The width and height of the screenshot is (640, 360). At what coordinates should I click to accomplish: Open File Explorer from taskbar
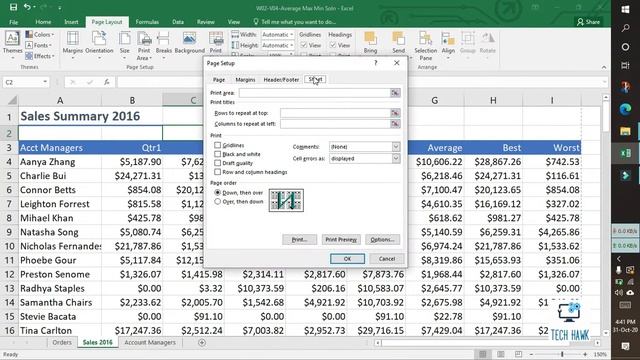coord(625,131)
